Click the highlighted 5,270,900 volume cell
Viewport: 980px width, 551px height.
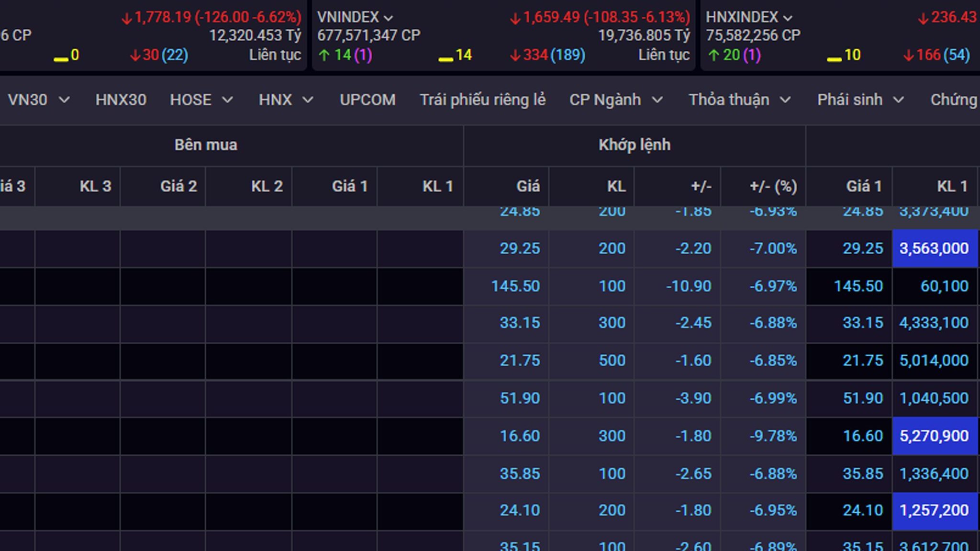click(x=934, y=436)
